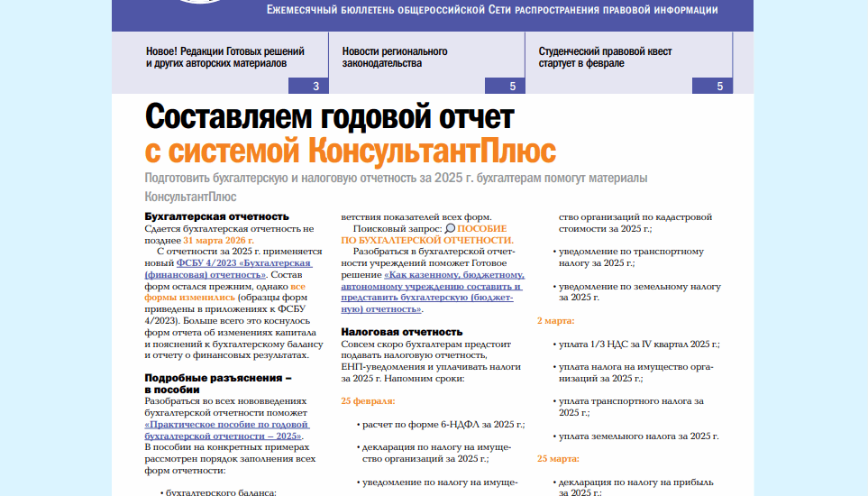
Task: Click page number 3 badge under Готовых решений
Action: point(315,87)
